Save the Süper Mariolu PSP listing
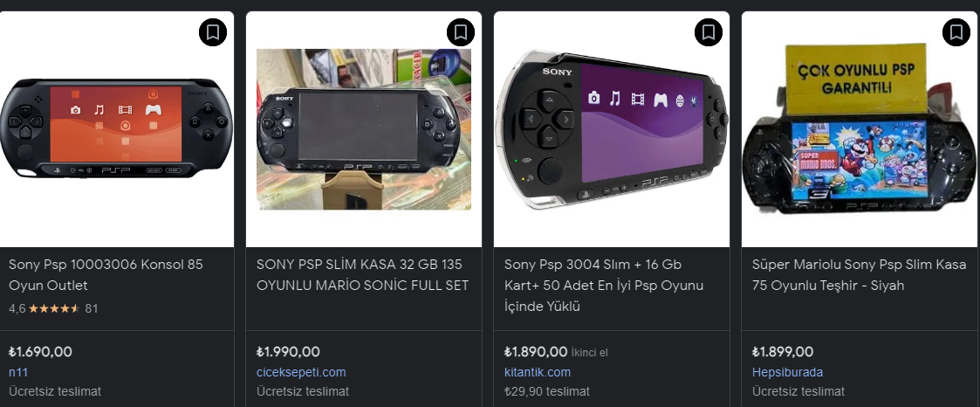The width and height of the screenshot is (980, 407). (x=956, y=33)
